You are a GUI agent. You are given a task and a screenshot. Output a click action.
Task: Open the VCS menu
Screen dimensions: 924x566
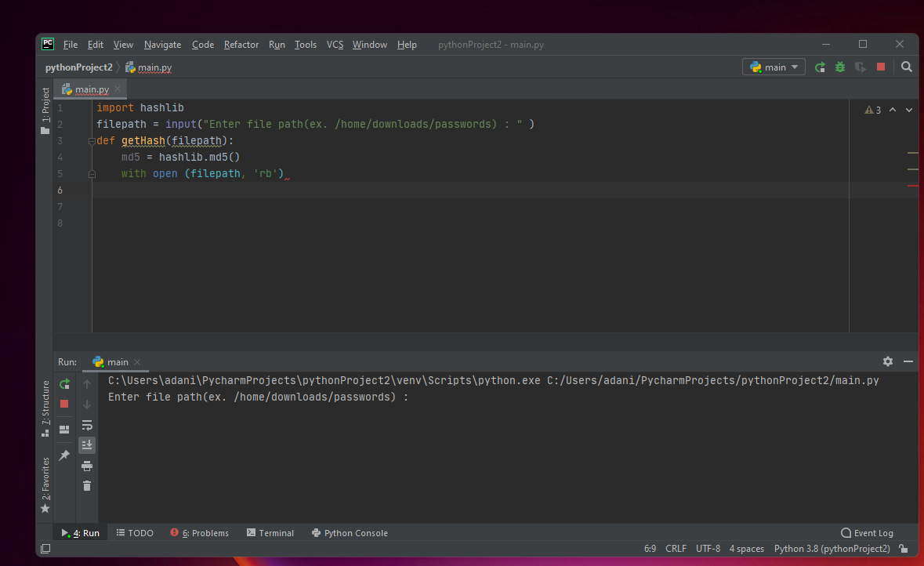[335, 45]
